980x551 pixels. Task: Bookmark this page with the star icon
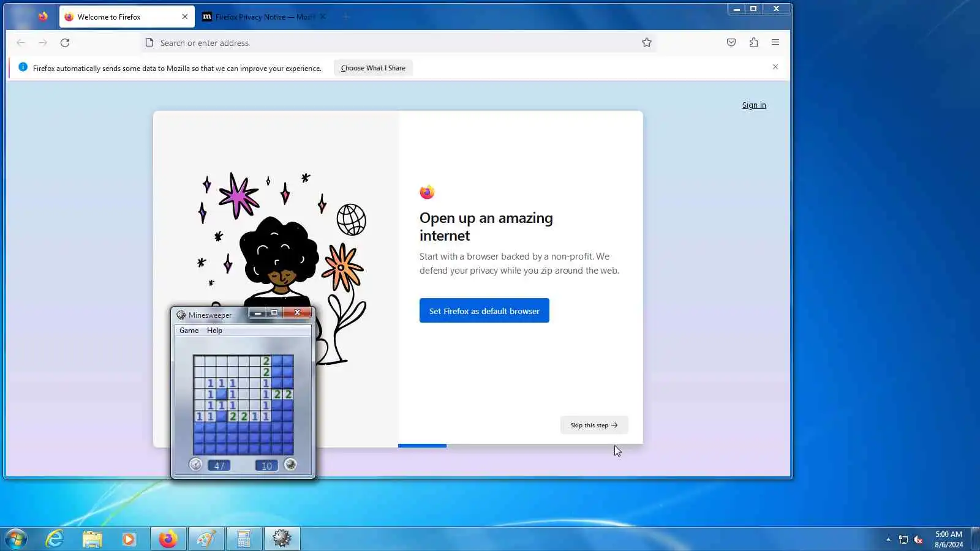(646, 42)
